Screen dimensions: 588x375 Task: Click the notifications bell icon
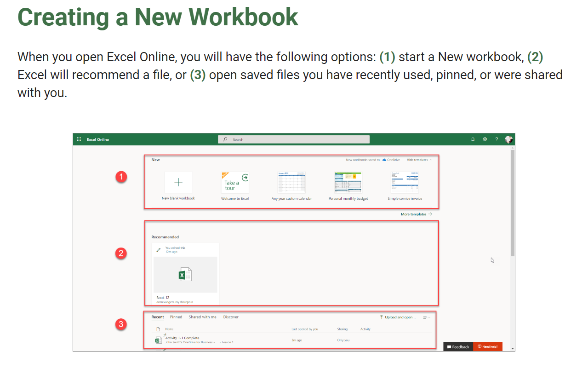[473, 139]
